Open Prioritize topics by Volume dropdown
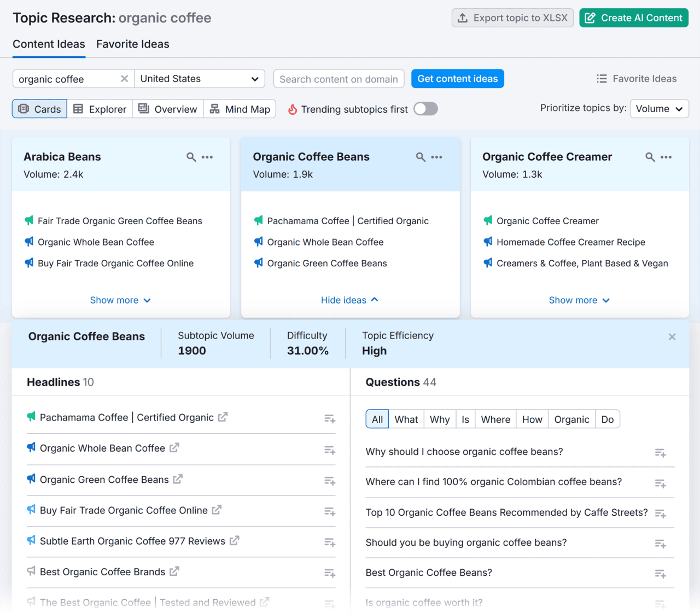Viewport: 700px width, 613px height. click(x=658, y=109)
